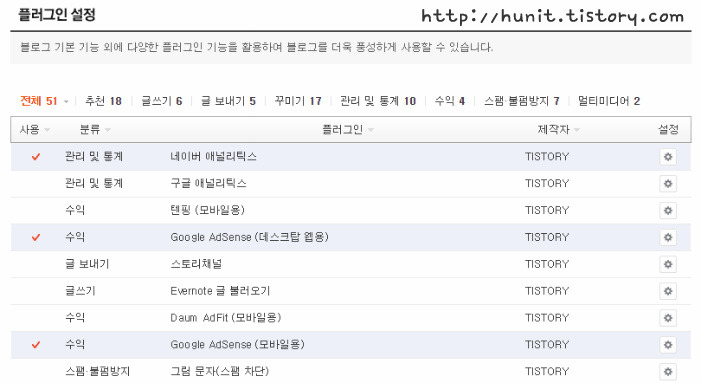Screen dimensions: 701x383
Task: Open settings gear for Daum AdFit (모바일용)
Action: point(668,318)
